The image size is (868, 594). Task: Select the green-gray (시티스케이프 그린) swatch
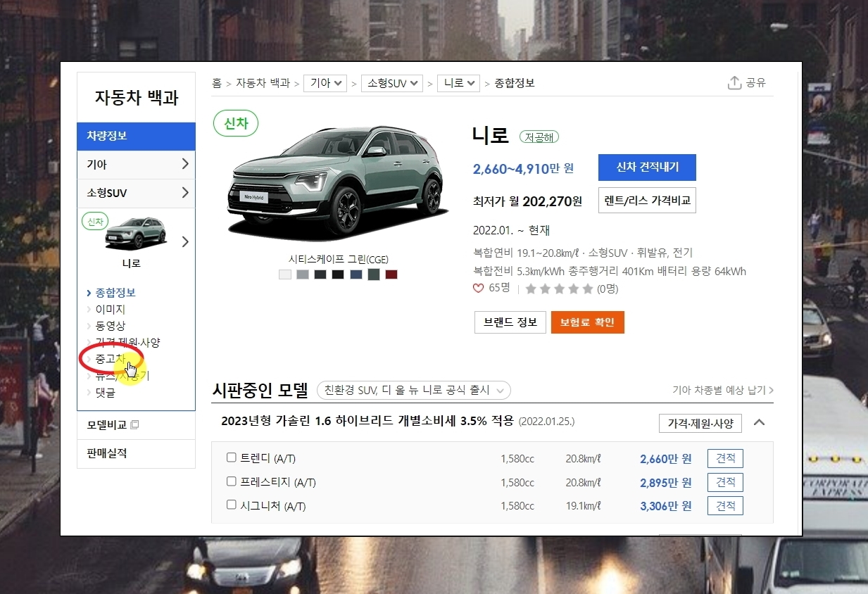pyautogui.click(x=374, y=274)
